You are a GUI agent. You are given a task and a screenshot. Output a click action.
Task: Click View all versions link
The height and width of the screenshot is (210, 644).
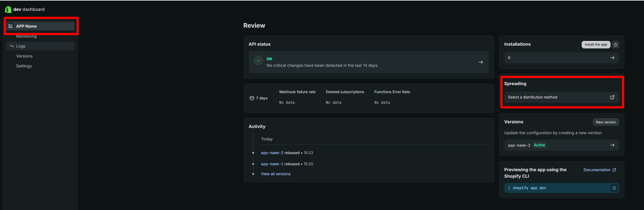[276, 174]
